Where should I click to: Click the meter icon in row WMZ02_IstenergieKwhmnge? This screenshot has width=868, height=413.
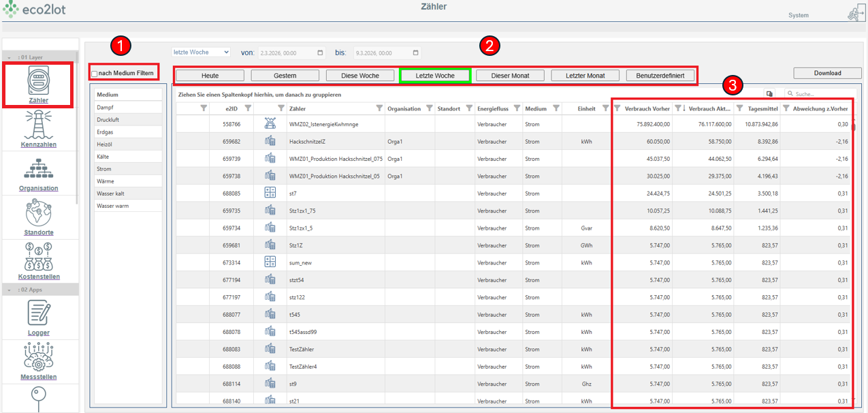click(x=270, y=123)
